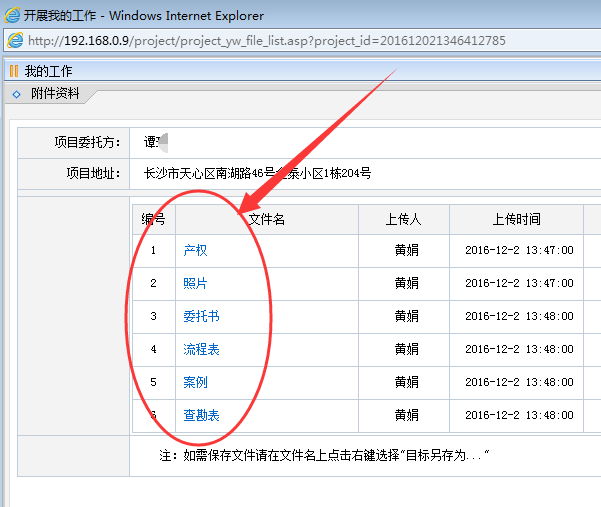Screen dimensions: 601x507
Task: Open the 查勘表 file link
Action: [x=201, y=415]
